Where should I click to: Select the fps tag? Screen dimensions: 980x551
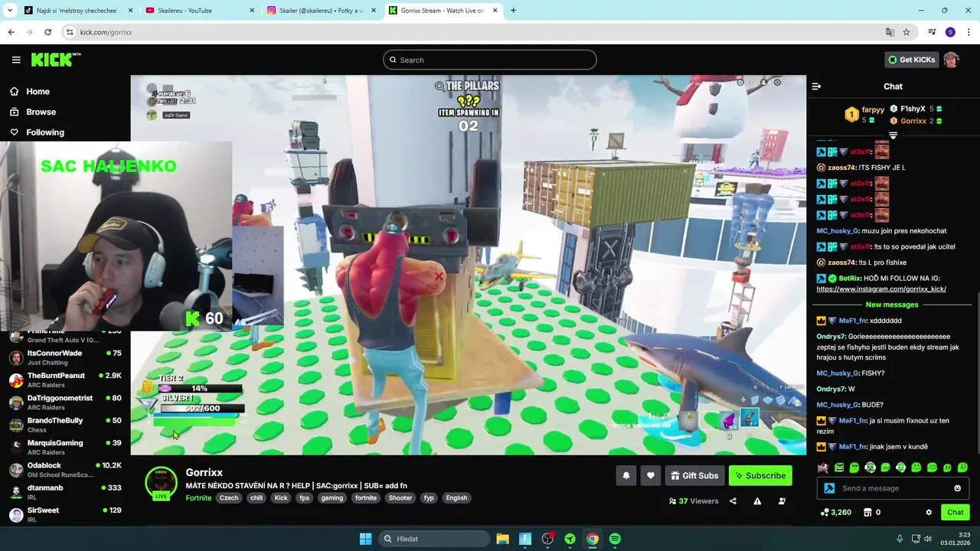click(x=304, y=497)
